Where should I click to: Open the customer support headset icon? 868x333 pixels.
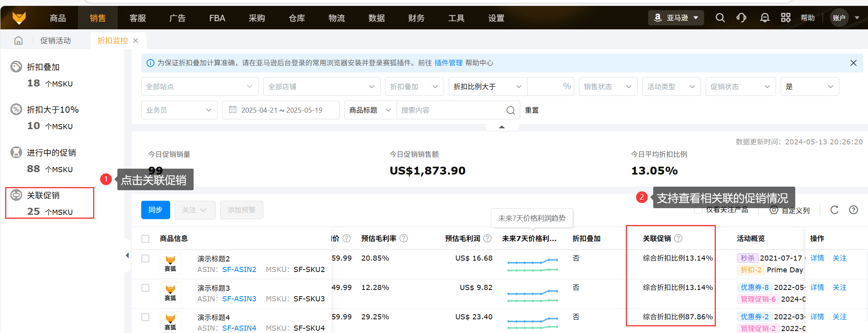pos(741,18)
